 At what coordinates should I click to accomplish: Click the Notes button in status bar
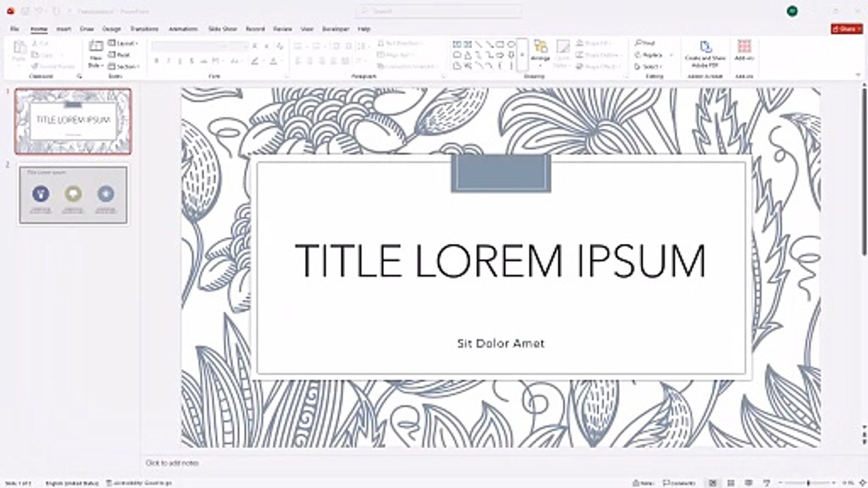(643, 483)
